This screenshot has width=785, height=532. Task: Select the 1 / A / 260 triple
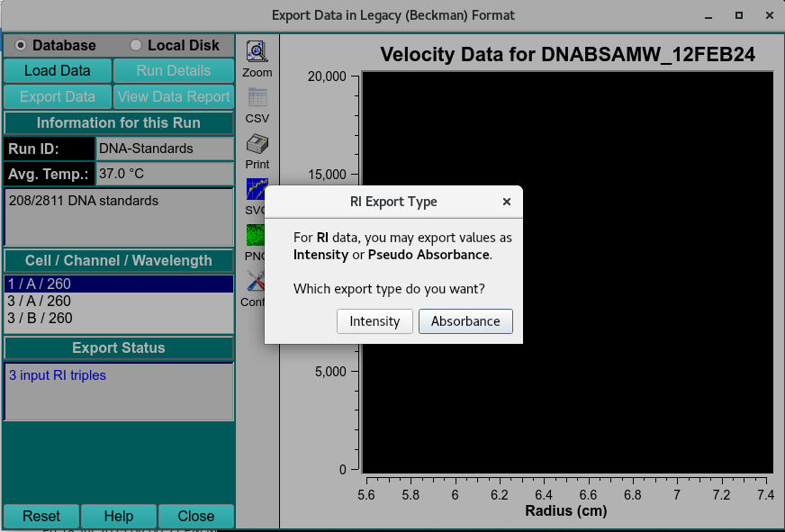point(118,284)
